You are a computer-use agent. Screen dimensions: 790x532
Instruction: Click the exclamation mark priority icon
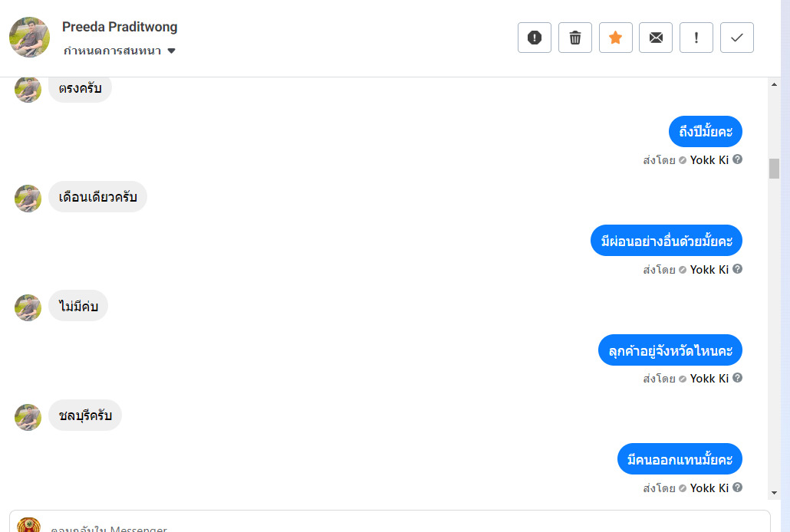tap(696, 38)
